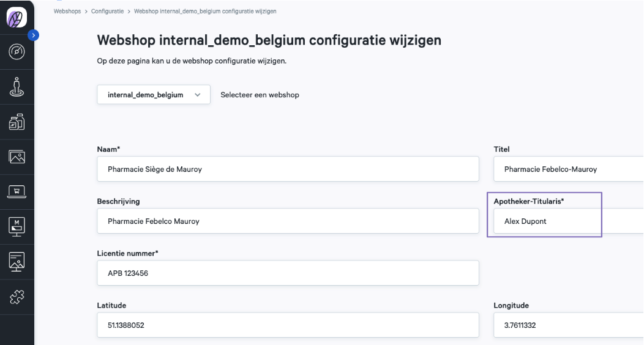
Task: Click the Titel input field
Action: [569, 169]
